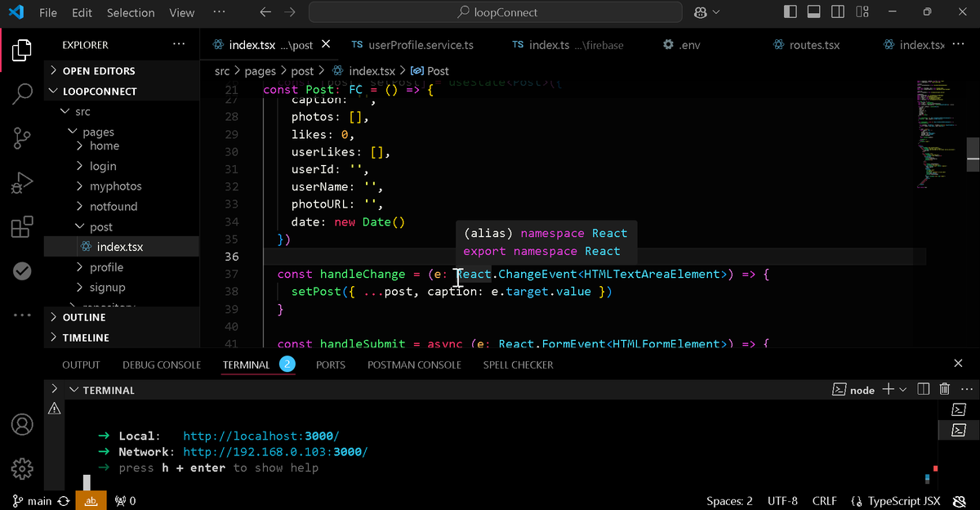Open the Postman Console panel tab
Screen dimensions: 980x510
pyautogui.click(x=414, y=365)
